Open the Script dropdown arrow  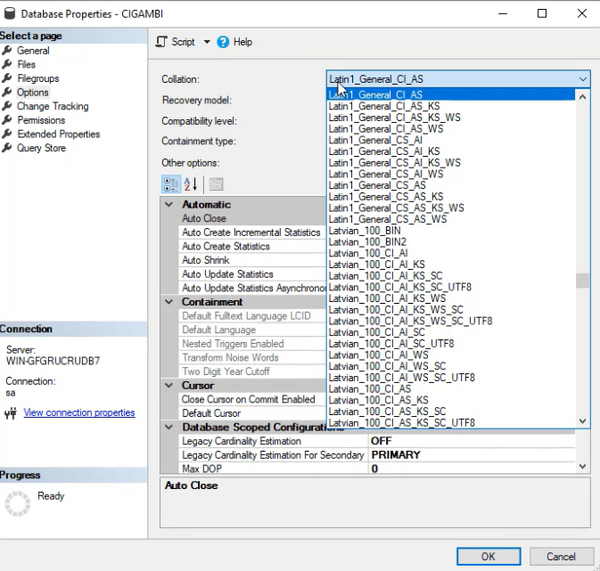207,42
